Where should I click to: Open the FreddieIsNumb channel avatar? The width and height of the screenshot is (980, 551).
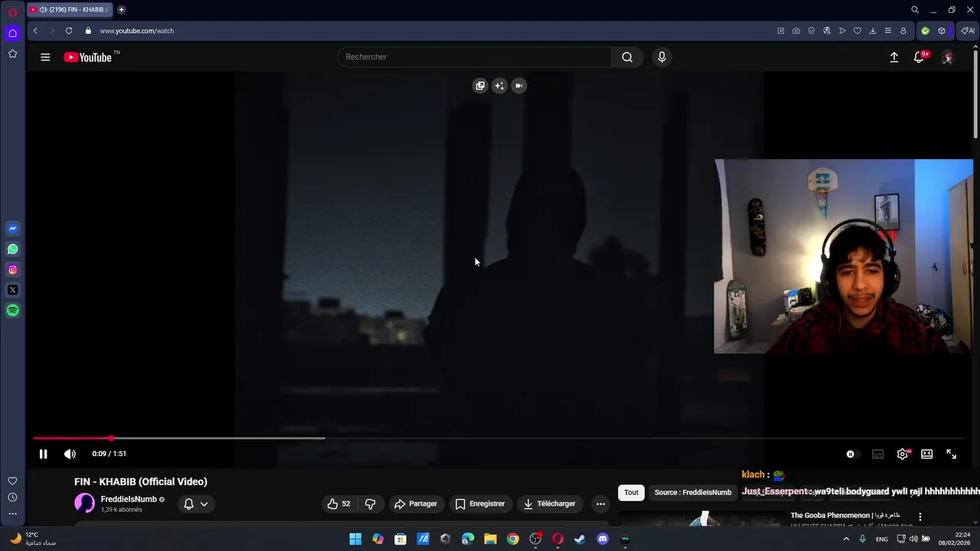pos(84,504)
